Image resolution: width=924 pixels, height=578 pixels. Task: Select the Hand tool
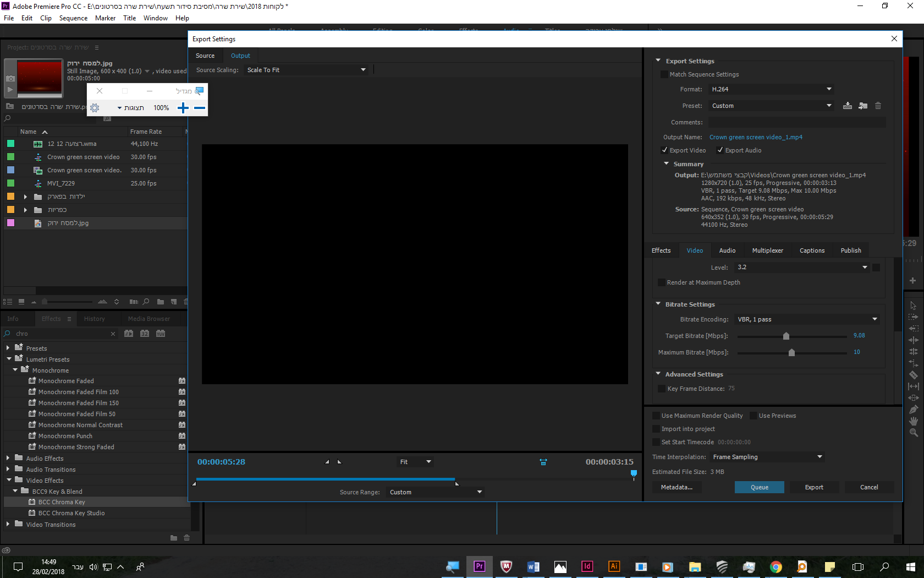[913, 421]
